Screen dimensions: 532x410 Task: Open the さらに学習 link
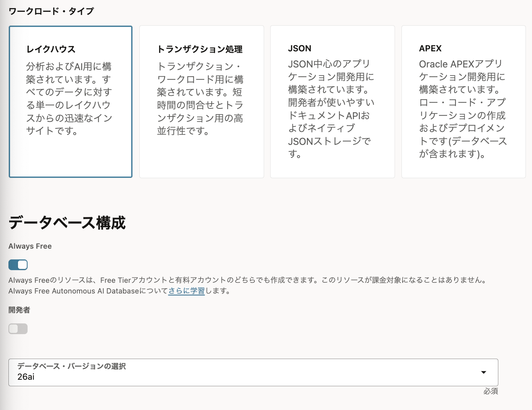click(186, 291)
